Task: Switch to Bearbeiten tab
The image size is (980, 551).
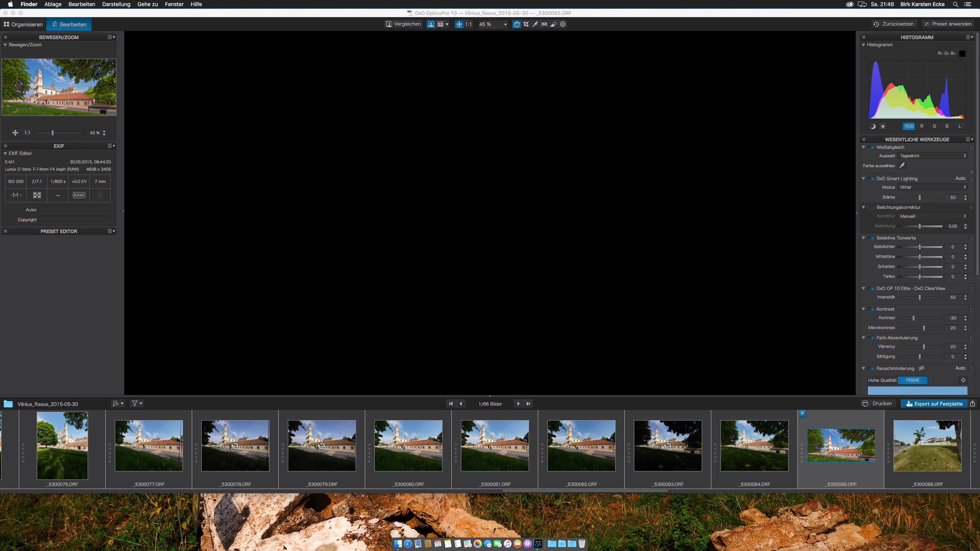Action: click(69, 24)
